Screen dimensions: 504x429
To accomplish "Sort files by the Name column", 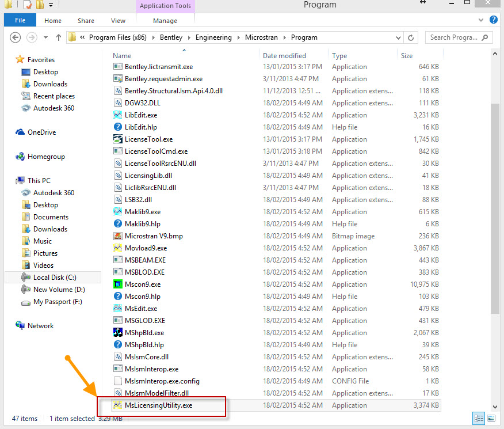I will [122, 56].
